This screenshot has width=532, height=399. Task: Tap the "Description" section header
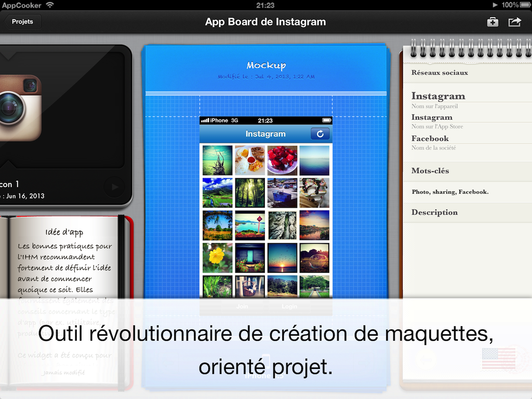coord(434,212)
